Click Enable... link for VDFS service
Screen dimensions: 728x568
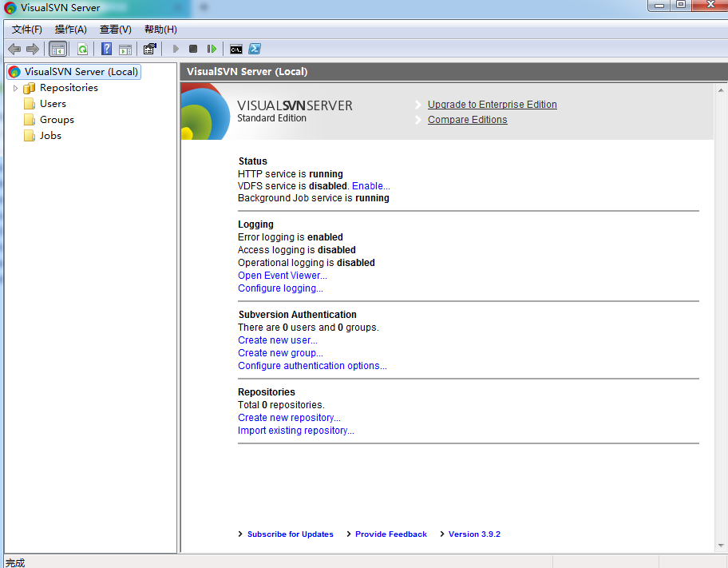pos(371,186)
